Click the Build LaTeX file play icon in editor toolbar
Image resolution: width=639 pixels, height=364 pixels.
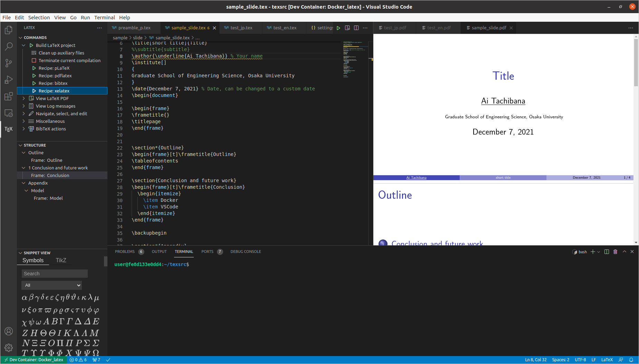[x=338, y=28]
